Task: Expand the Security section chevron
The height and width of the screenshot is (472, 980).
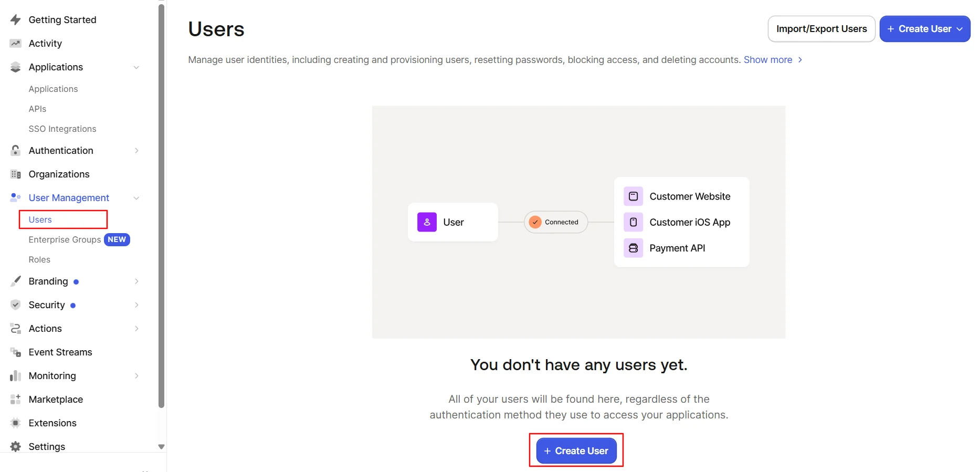Action: point(136,305)
